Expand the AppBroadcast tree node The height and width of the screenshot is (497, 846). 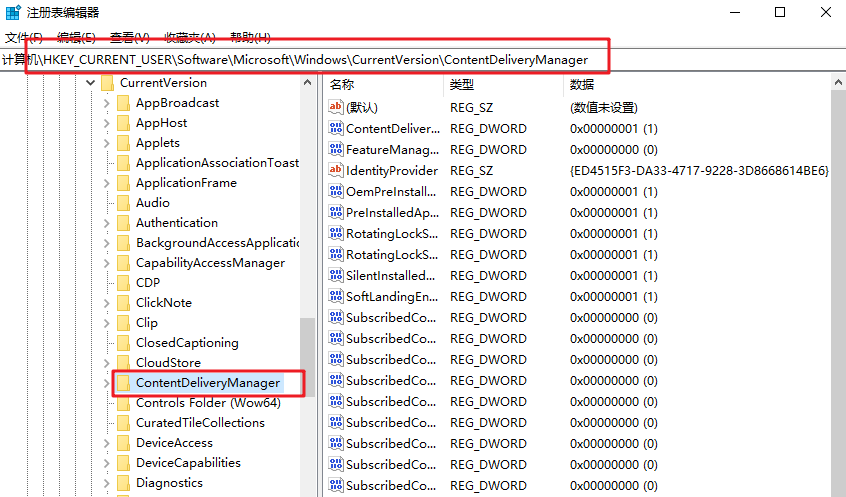click(106, 103)
